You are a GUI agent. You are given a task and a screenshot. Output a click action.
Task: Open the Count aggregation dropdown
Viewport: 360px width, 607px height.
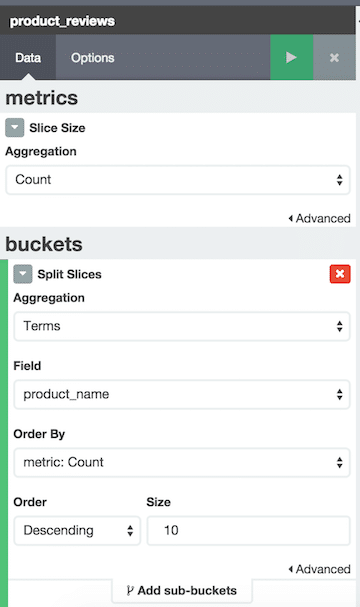(178, 180)
